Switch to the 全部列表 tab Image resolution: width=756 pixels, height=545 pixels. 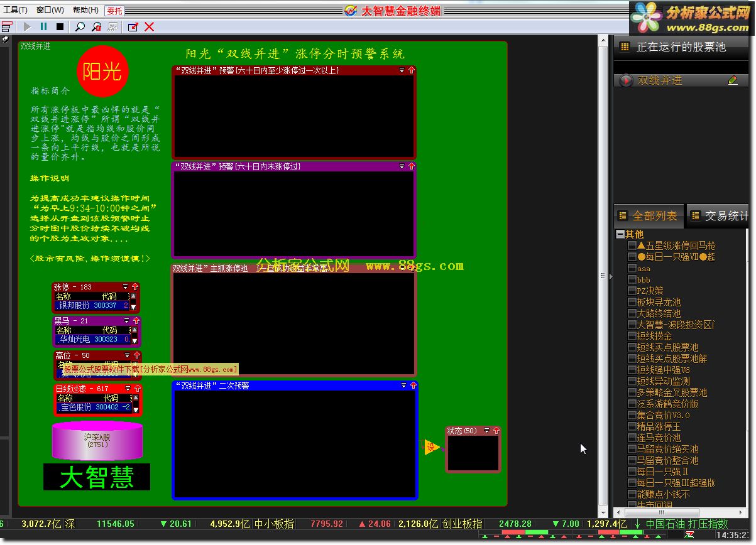click(x=649, y=216)
